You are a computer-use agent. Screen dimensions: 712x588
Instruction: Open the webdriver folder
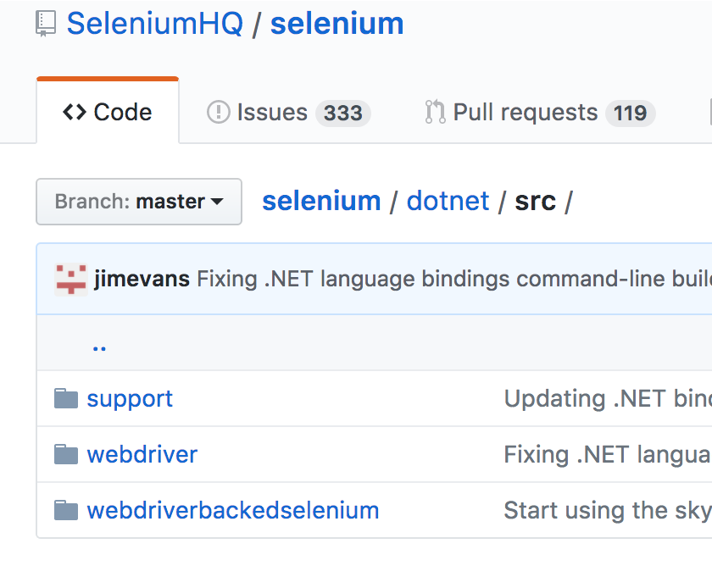(x=142, y=454)
